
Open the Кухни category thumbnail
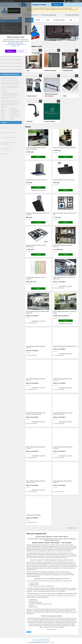coord(34,61)
